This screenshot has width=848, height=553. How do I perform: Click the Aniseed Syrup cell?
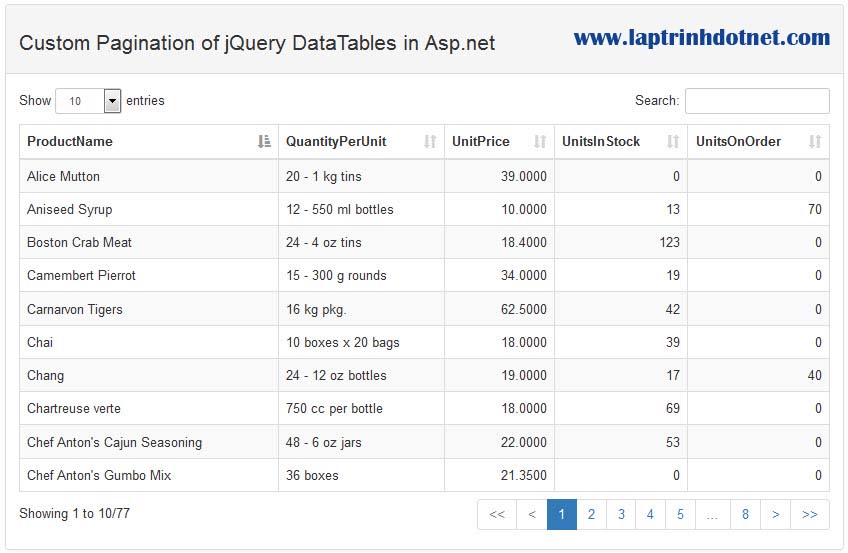[x=149, y=209]
